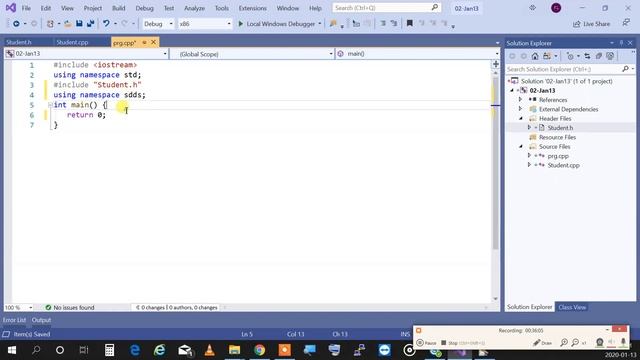Toggle auto-hide pin on Solution Explorer

pos(621,43)
